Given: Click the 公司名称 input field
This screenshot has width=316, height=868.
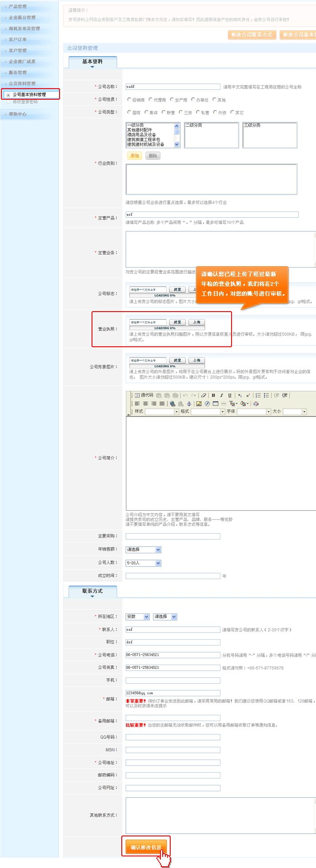Looking at the screenshot, I should [172, 87].
